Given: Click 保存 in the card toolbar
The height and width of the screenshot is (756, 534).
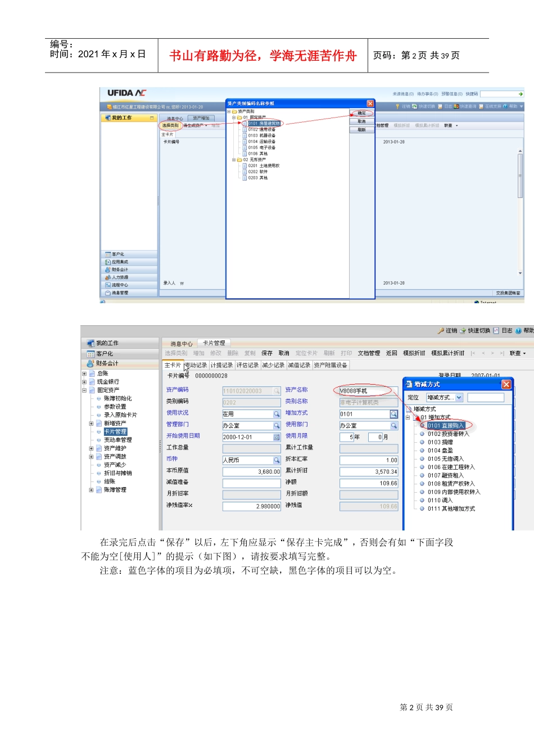Looking at the screenshot, I should pos(267,353).
